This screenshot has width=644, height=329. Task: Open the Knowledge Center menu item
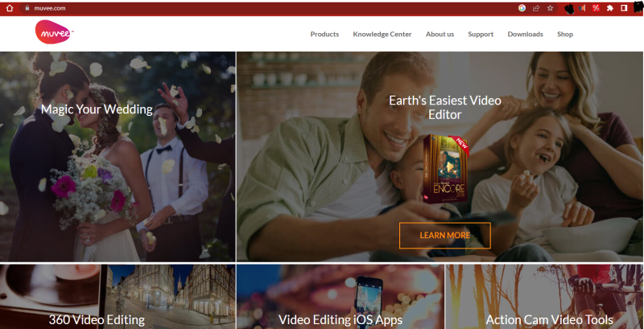point(382,35)
